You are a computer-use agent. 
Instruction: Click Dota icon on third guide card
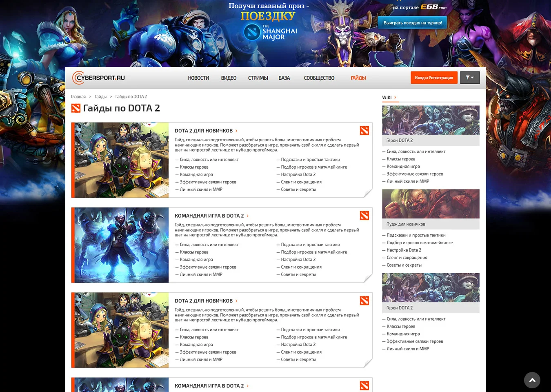coord(364,301)
